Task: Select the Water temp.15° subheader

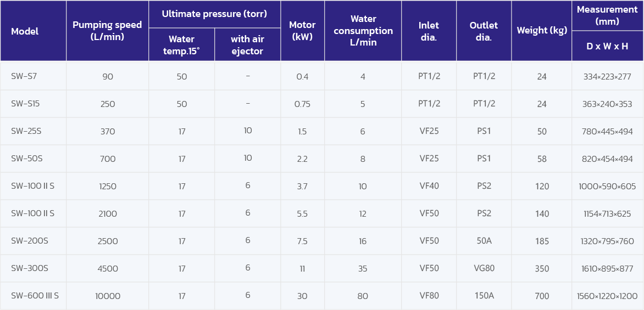Action: pos(181,45)
